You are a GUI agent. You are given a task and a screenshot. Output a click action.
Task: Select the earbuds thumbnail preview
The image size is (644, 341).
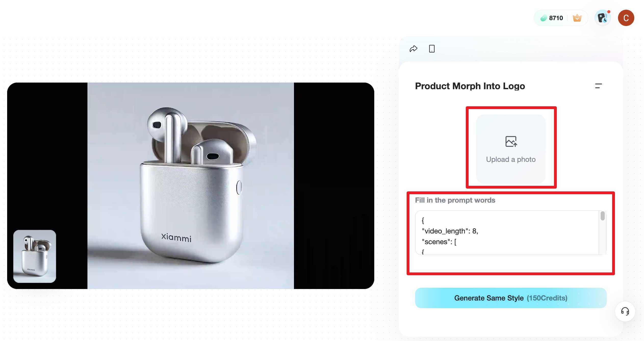[35, 256]
